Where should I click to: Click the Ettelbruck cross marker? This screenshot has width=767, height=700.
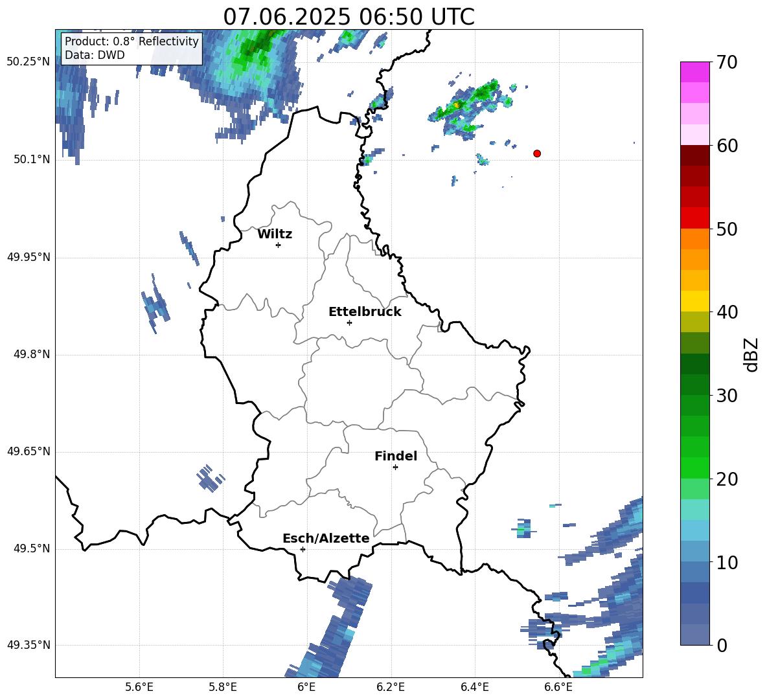pos(349,322)
